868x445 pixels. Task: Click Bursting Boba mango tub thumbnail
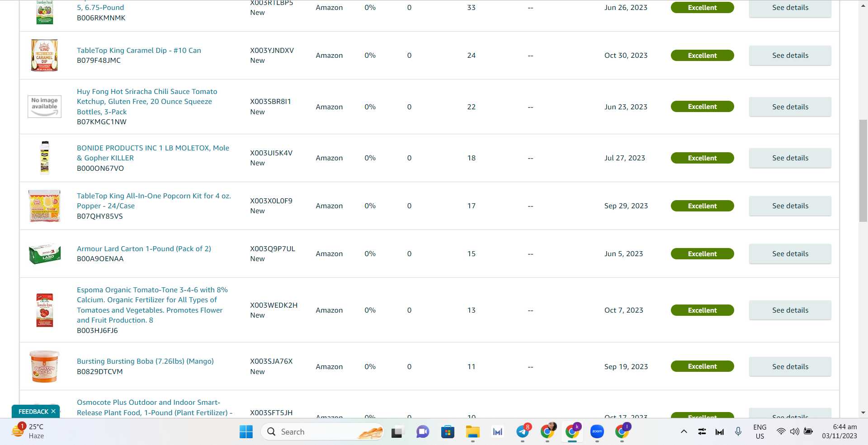44,366
